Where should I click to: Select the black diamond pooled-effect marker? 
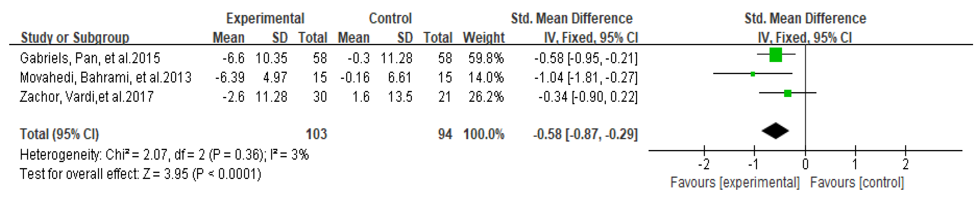775,131
